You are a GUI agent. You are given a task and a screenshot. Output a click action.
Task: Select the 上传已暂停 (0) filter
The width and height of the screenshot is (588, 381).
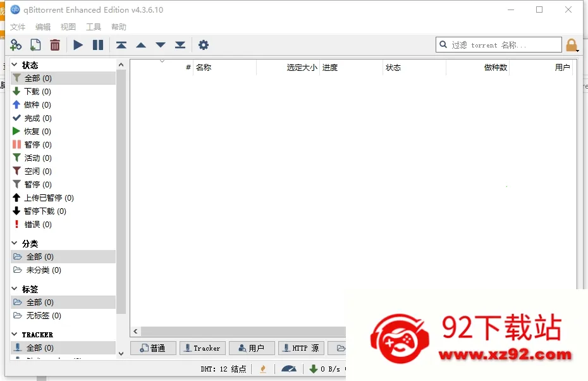[x=63, y=198]
